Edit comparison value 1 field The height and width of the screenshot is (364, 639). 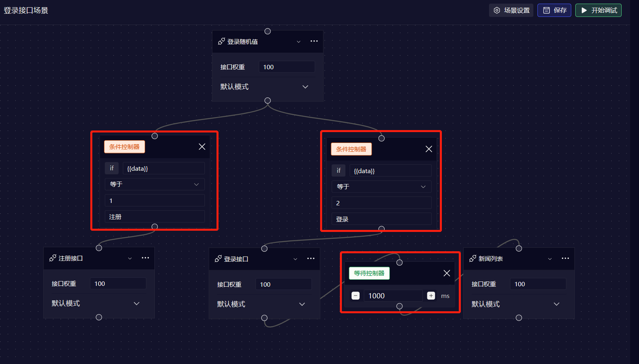[x=155, y=200]
